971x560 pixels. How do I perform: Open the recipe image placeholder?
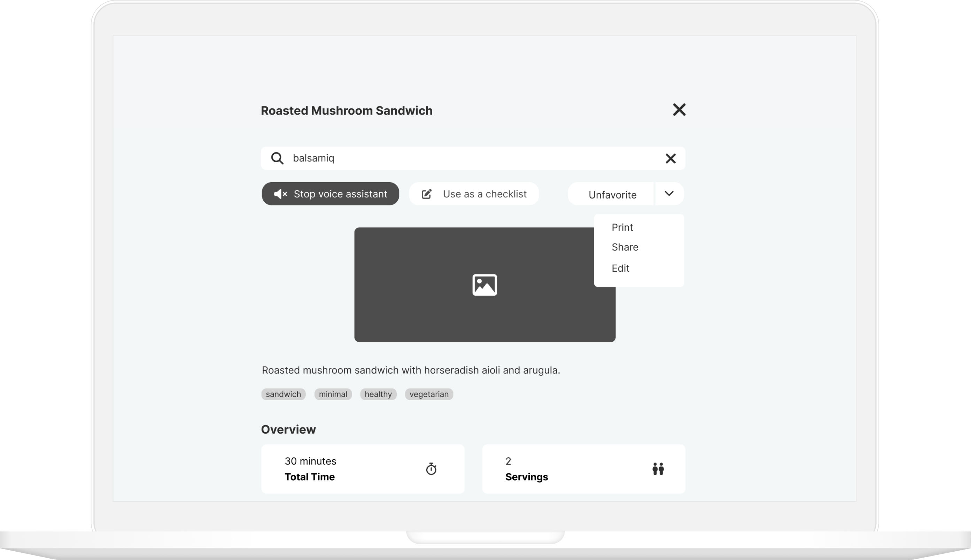coord(484,285)
